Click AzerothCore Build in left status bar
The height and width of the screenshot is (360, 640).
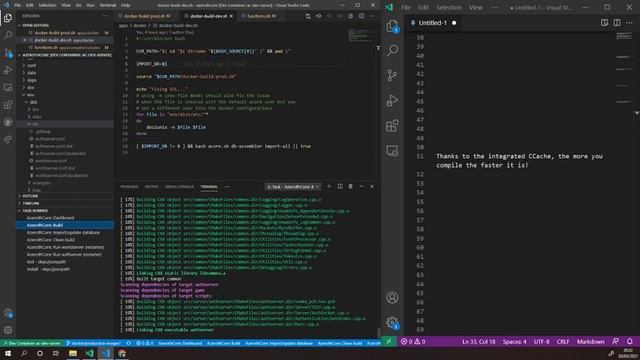[223, 343]
